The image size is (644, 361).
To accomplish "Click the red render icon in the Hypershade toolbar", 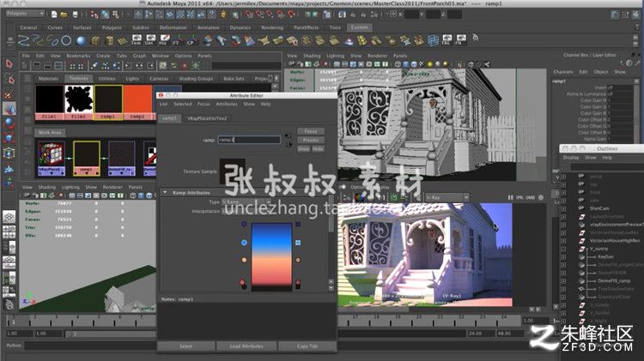I will [185, 66].
